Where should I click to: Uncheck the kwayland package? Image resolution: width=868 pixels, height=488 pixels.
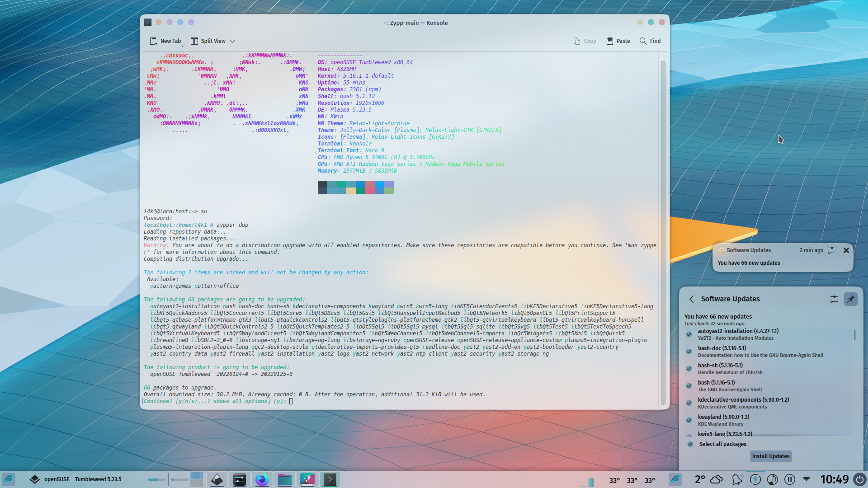coord(689,420)
